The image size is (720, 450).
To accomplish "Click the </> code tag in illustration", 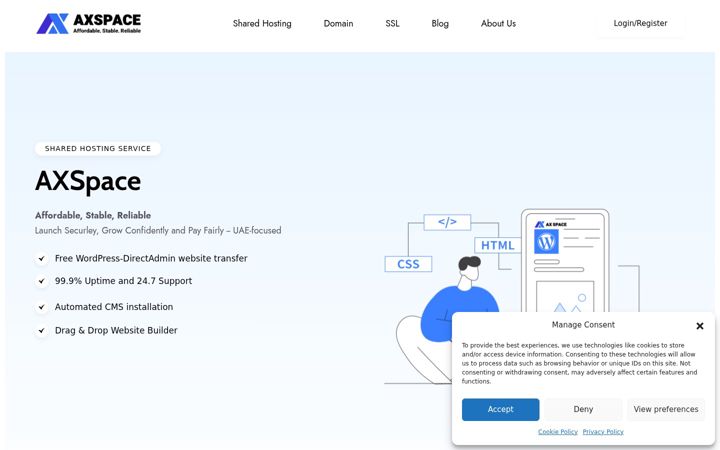I will 447,222.
